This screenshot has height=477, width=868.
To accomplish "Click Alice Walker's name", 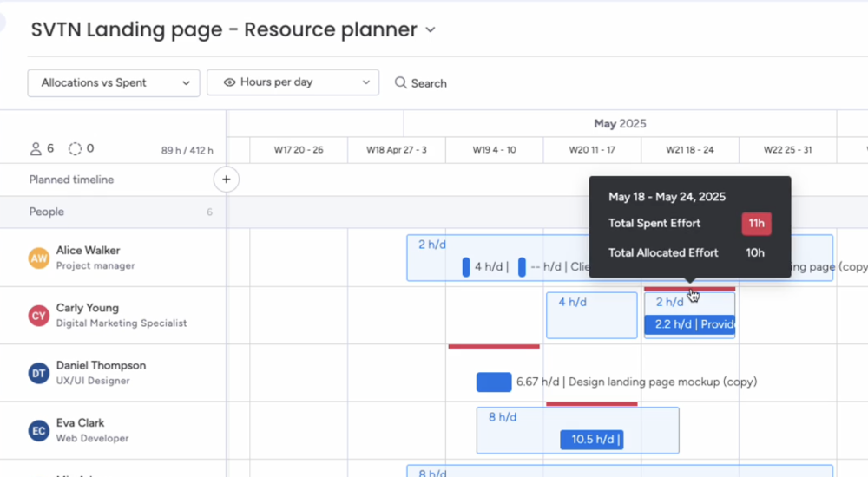I will [x=88, y=251].
